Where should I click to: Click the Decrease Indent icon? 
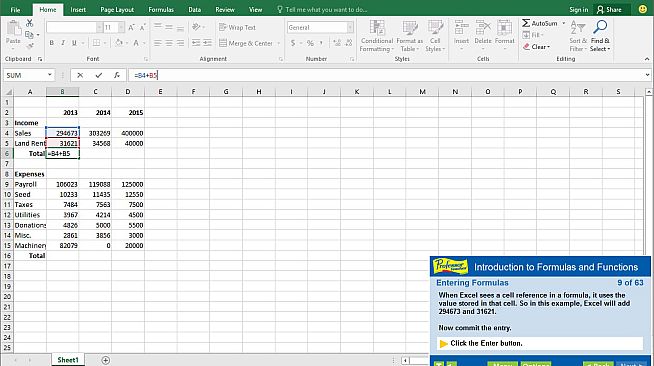click(196, 43)
